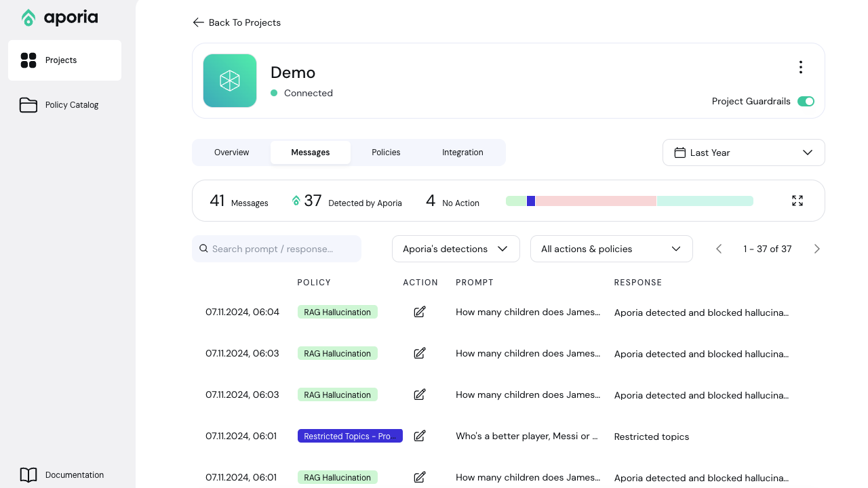Click the '07.11.2024, 06:04' timestamp

pyautogui.click(x=243, y=312)
